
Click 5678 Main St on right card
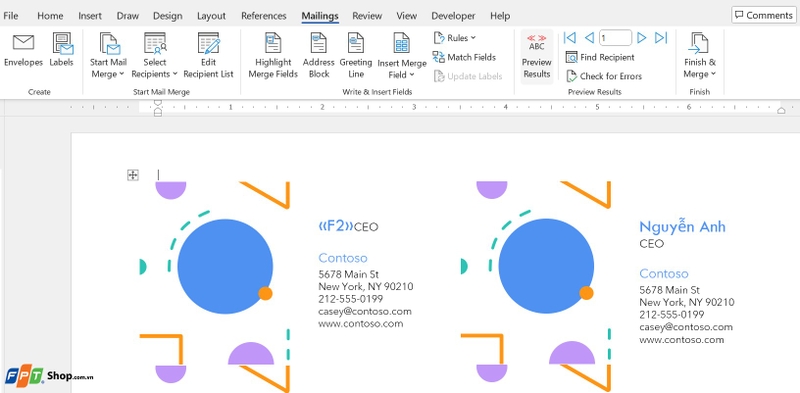(x=669, y=290)
